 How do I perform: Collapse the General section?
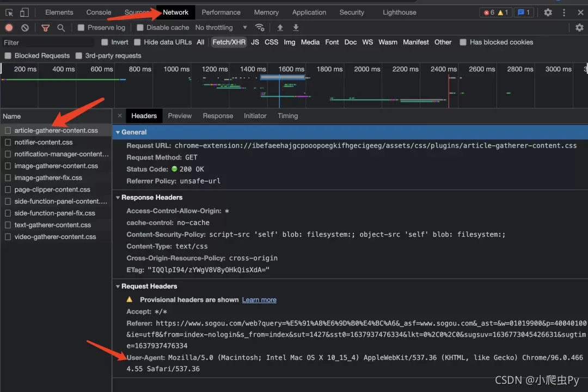click(x=118, y=132)
